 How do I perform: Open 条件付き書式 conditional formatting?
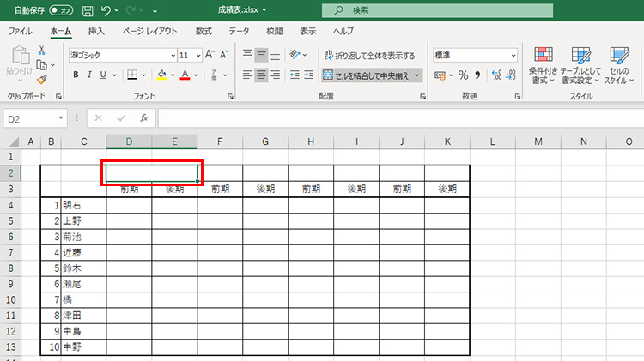[x=542, y=64]
